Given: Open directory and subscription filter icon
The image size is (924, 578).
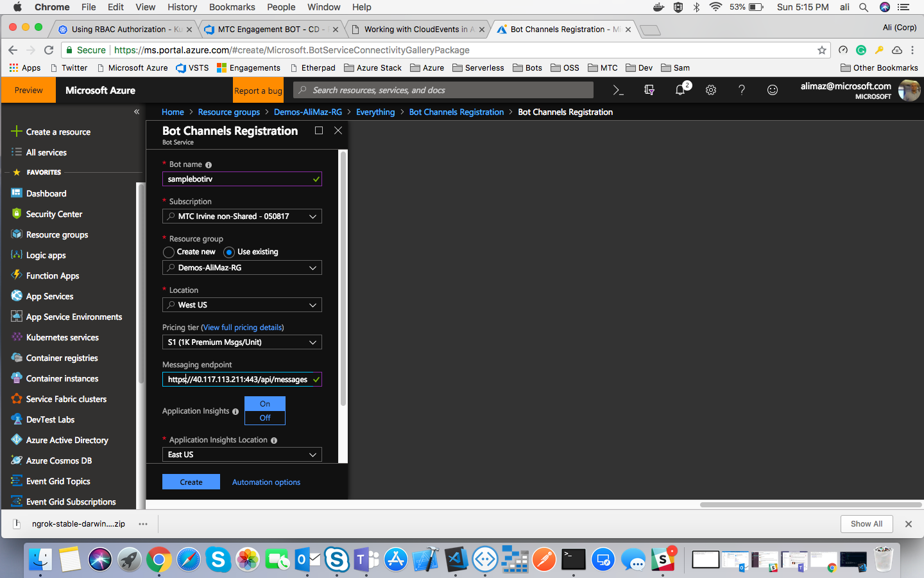Looking at the screenshot, I should pos(649,91).
